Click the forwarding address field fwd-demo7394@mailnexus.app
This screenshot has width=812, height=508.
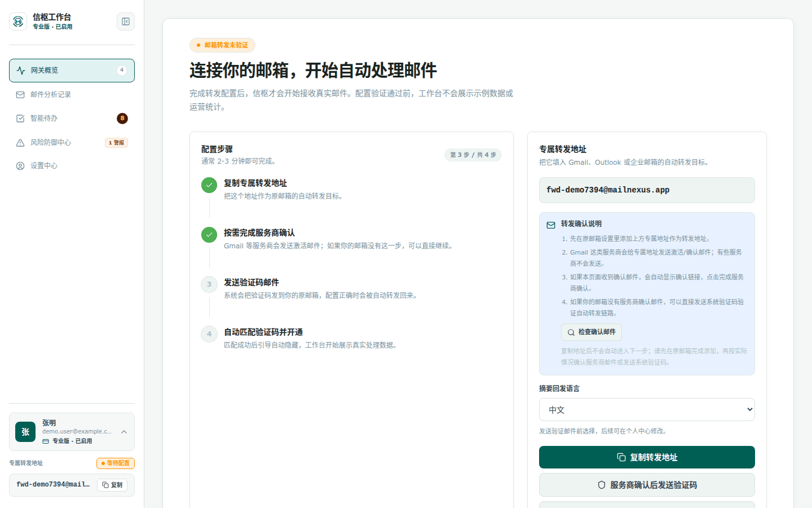pyautogui.click(x=647, y=190)
